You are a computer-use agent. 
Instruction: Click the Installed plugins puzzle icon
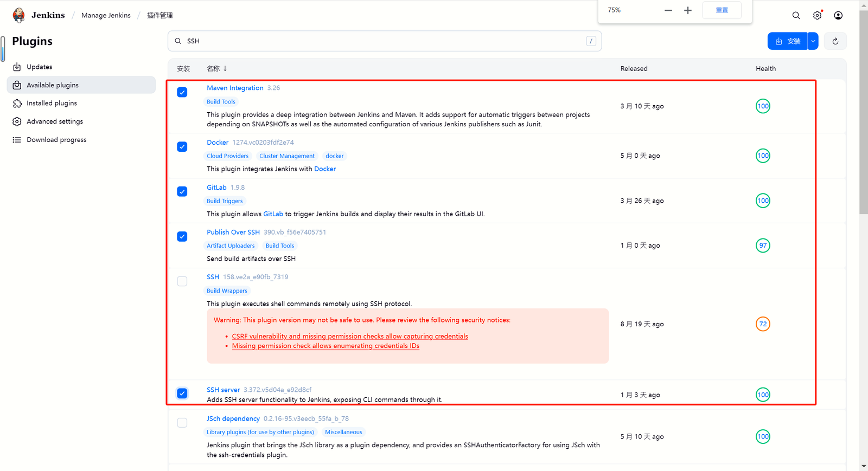pos(17,103)
